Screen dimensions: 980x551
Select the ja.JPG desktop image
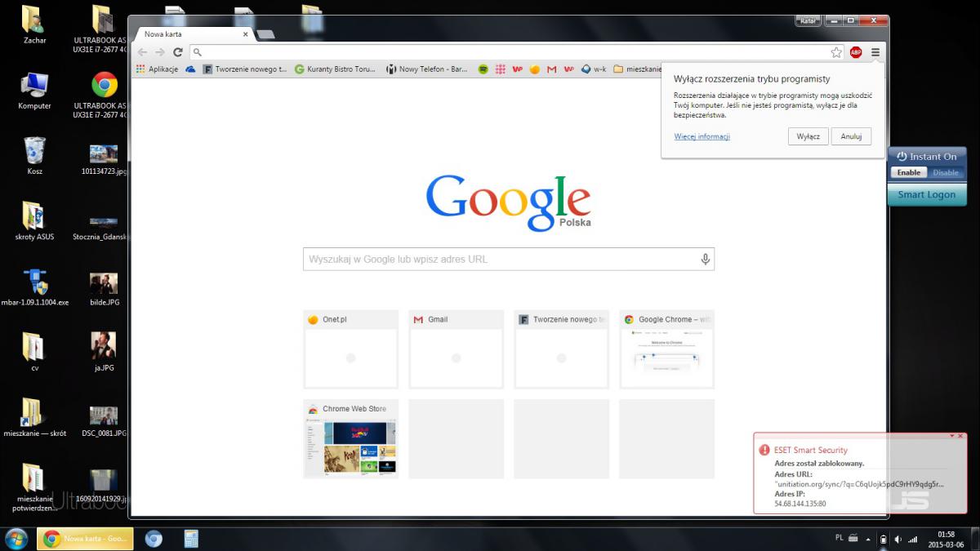point(105,351)
